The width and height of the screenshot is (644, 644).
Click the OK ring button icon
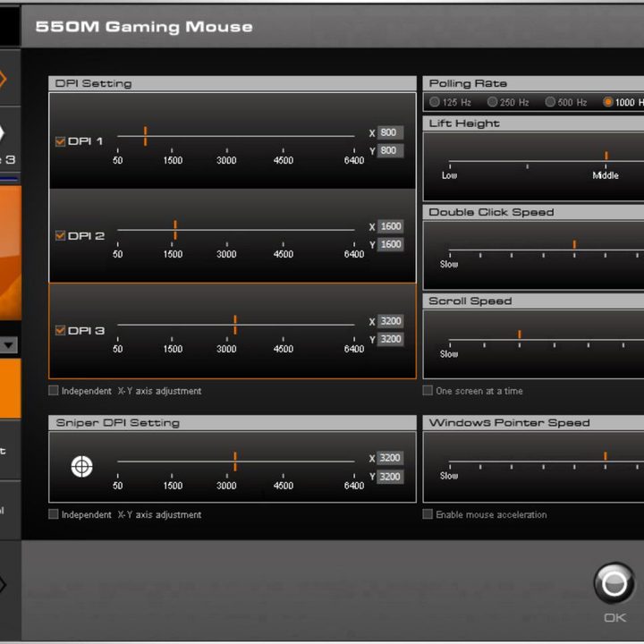pos(614,583)
